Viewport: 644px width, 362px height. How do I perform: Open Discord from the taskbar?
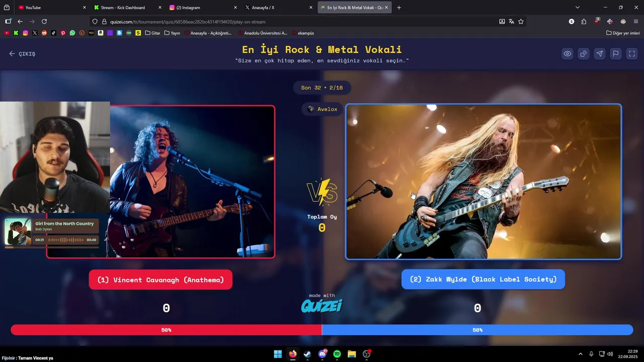pos(323,354)
